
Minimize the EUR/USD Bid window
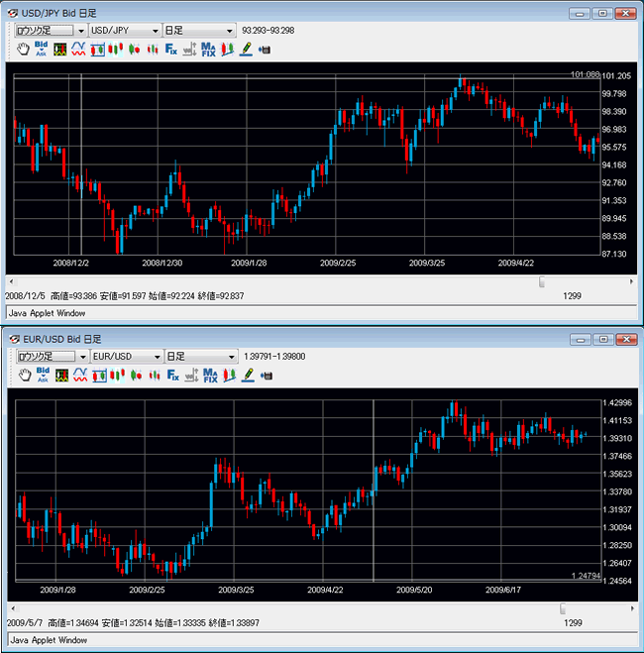click(x=581, y=340)
